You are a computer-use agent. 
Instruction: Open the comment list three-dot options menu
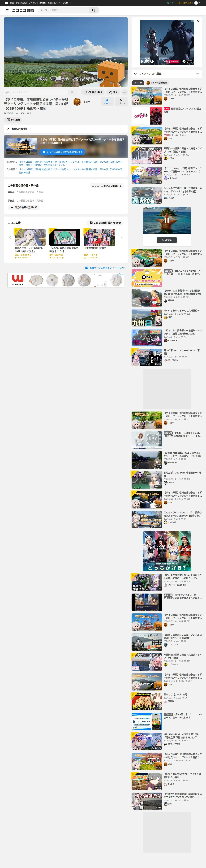tap(198, 74)
